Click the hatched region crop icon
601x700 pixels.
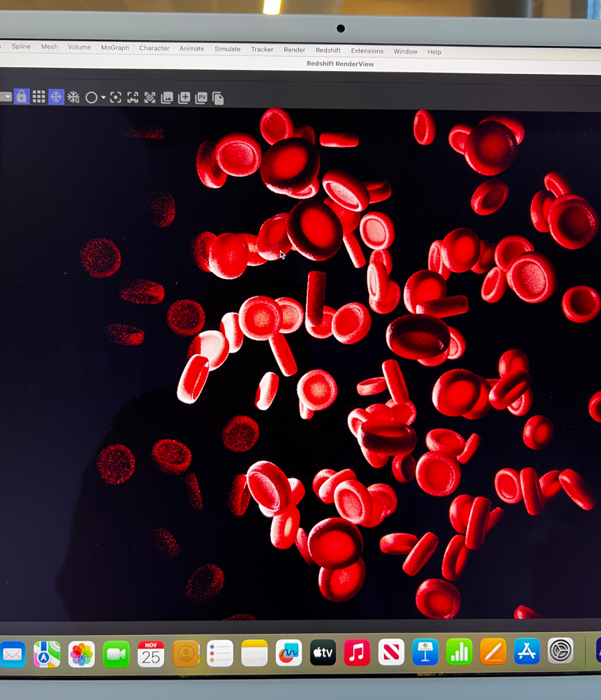[150, 98]
